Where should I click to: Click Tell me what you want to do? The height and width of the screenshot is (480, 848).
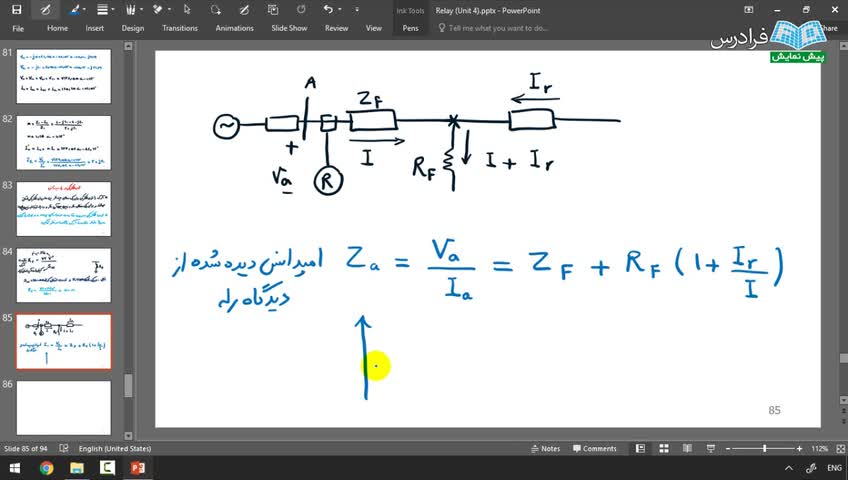tap(498, 28)
